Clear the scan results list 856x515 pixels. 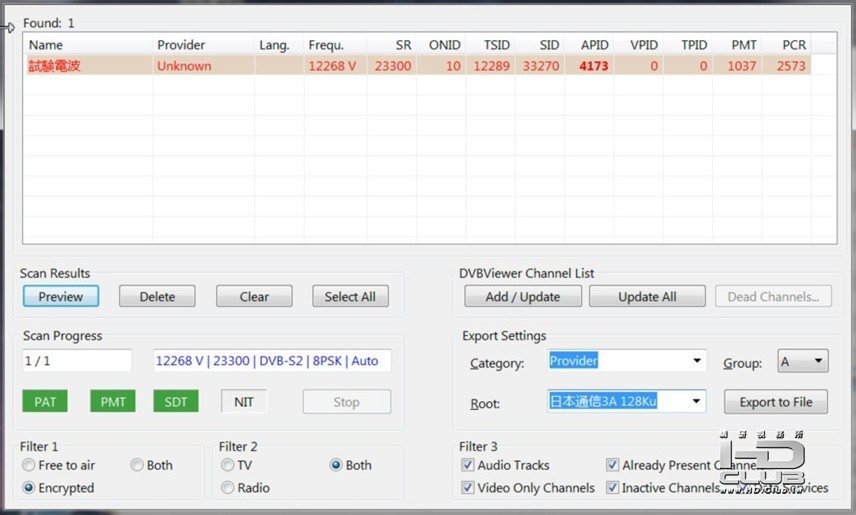254,297
